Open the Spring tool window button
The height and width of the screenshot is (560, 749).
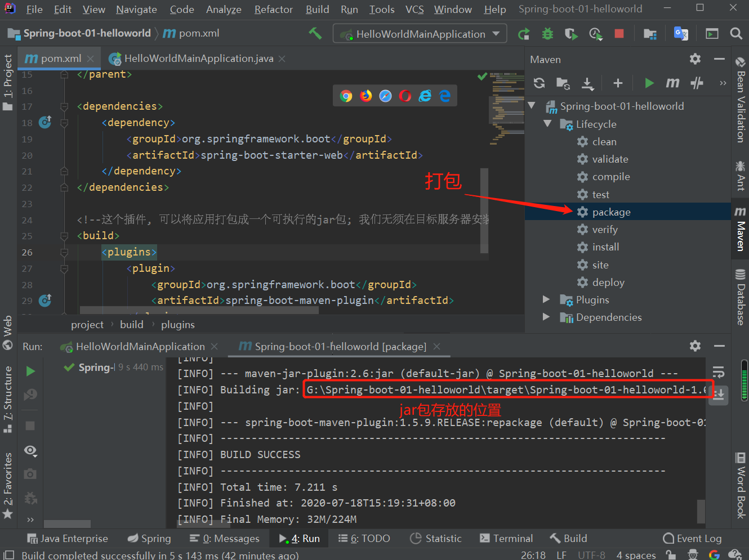(x=149, y=539)
